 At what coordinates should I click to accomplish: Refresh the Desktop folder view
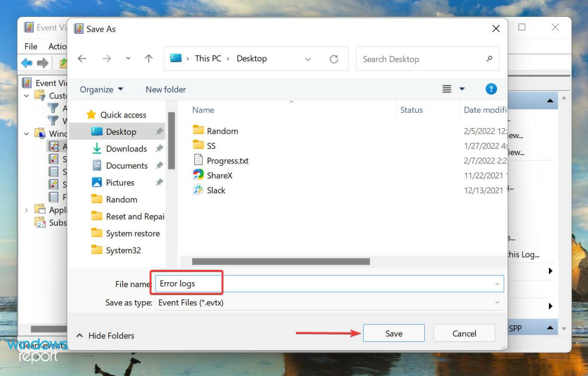pos(334,59)
